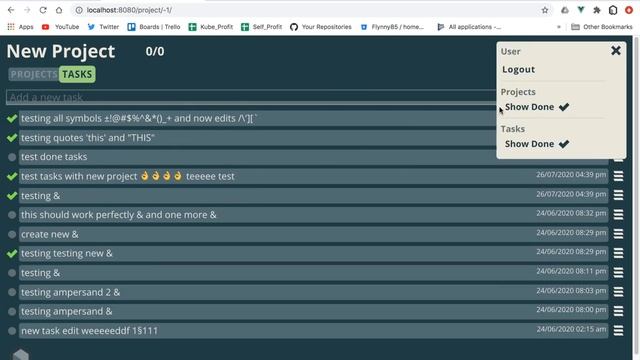Viewport: 640px width, 360px height.
Task: Bookmark page with star icon
Action: tap(545, 10)
